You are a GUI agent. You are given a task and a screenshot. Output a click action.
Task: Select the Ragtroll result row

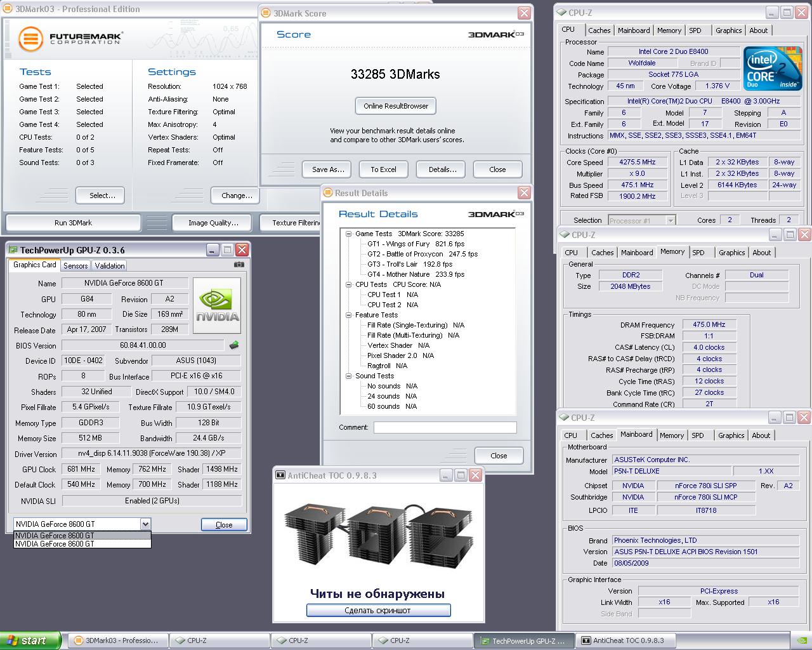387,366
